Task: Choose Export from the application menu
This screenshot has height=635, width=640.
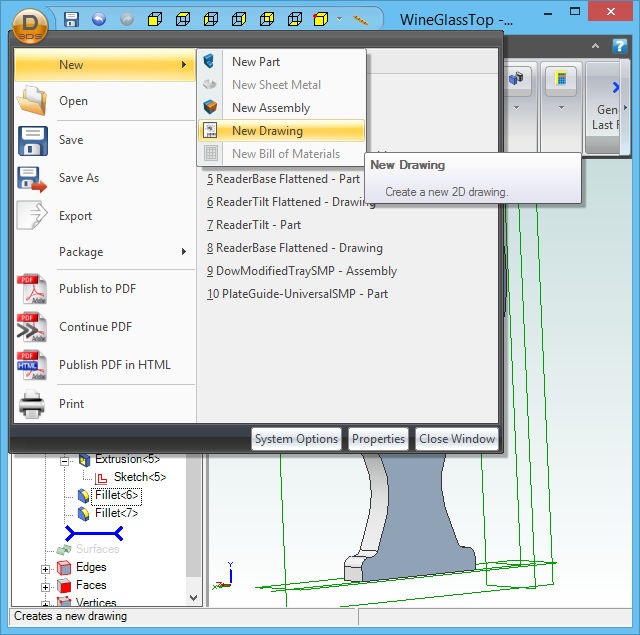Action: 105,215
